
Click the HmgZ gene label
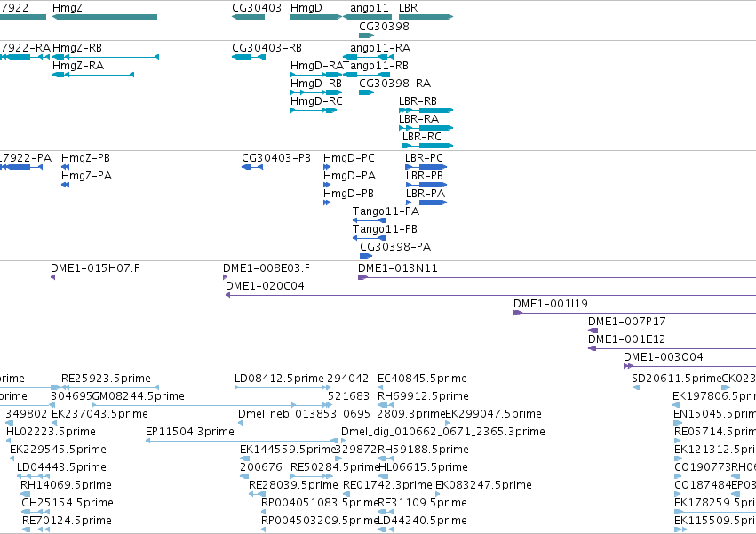click(x=67, y=8)
